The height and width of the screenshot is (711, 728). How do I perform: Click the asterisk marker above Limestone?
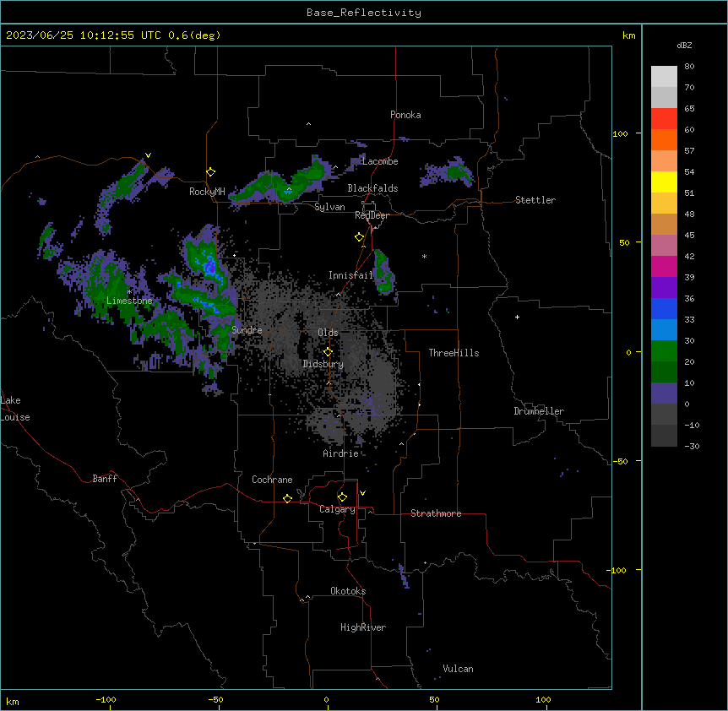(x=129, y=291)
